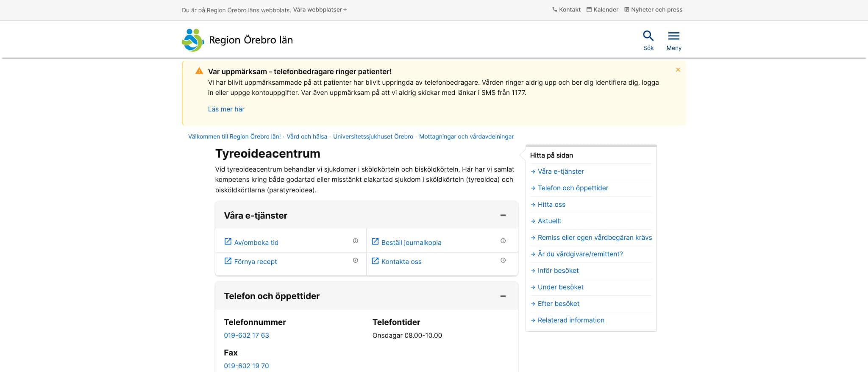868x372 pixels.
Task: Click the orange warning triangle icon
Action: pos(199,71)
